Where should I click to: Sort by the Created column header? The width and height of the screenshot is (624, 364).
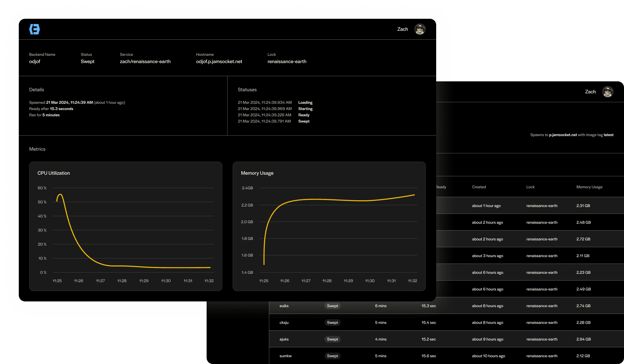click(479, 187)
